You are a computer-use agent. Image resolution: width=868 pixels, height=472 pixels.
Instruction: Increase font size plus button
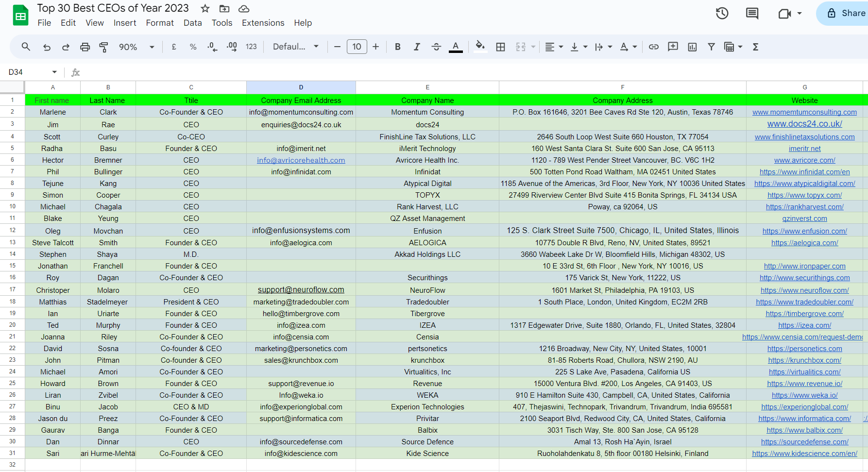coord(375,47)
